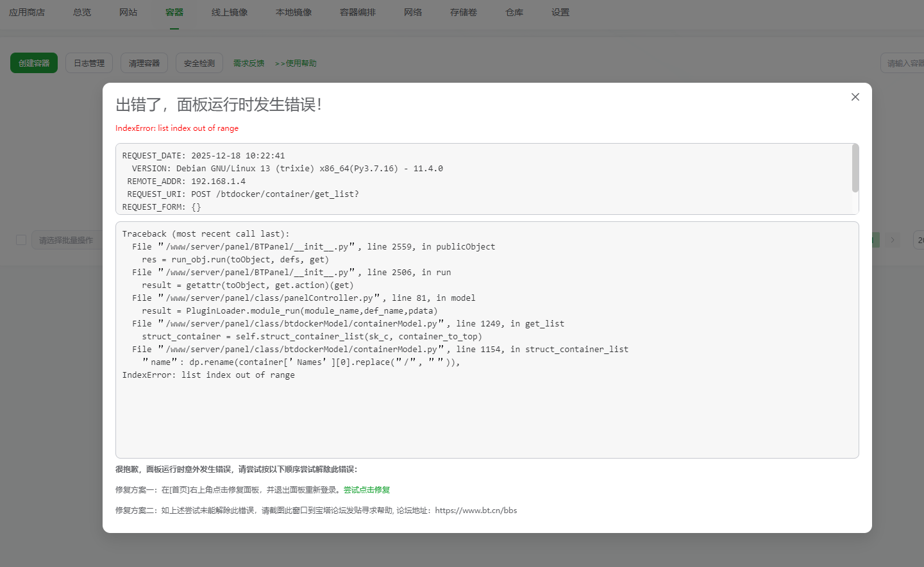Switch to the 仓库 tab

point(514,12)
